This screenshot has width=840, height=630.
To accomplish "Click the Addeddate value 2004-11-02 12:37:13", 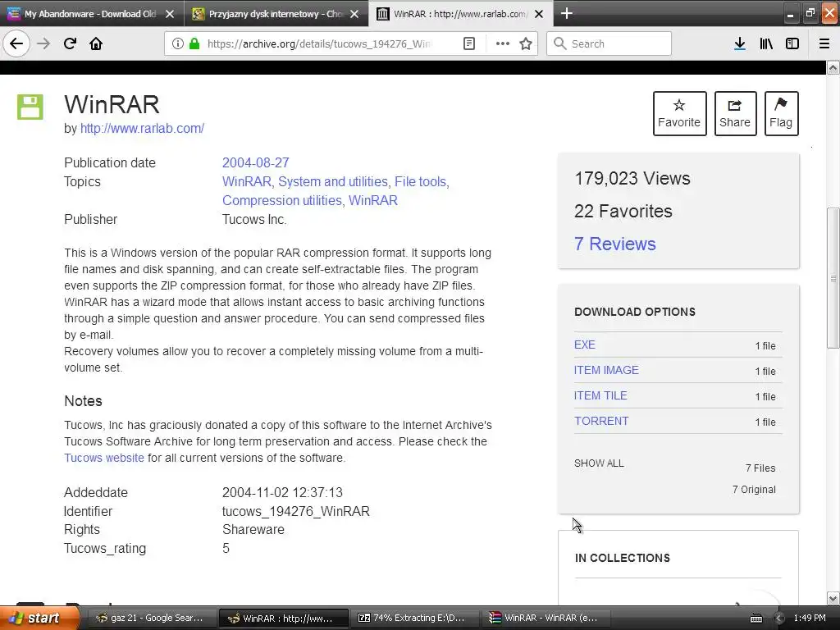I will (282, 493).
